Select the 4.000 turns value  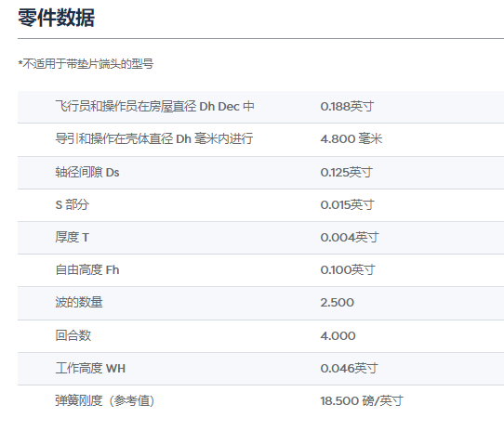click(x=338, y=336)
